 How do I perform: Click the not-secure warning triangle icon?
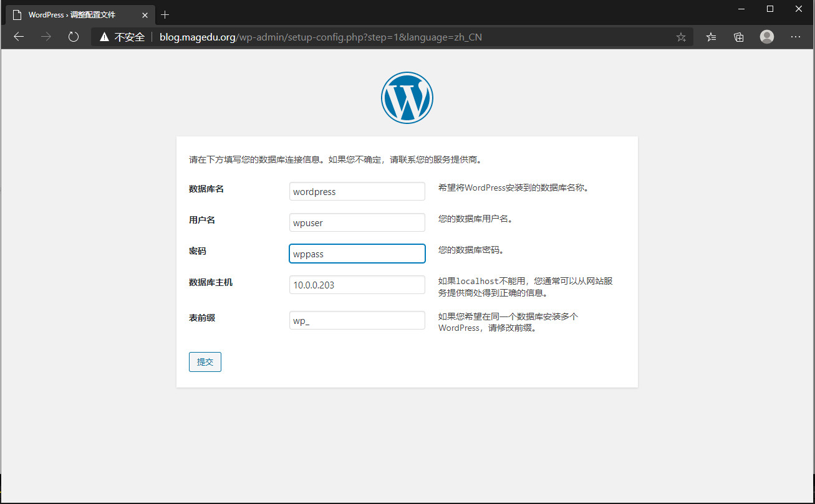(104, 37)
